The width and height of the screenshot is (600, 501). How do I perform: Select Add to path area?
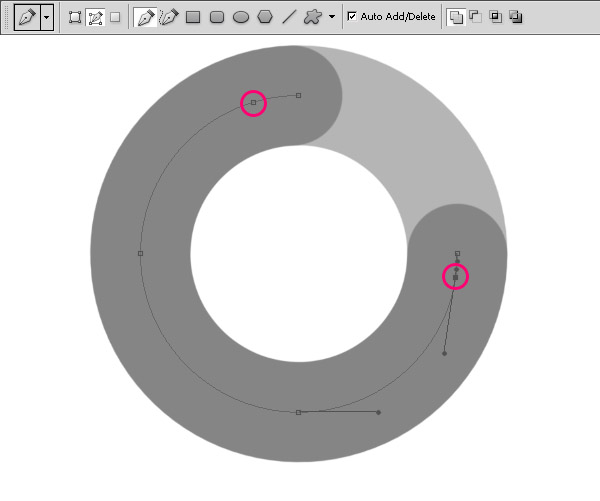456,17
